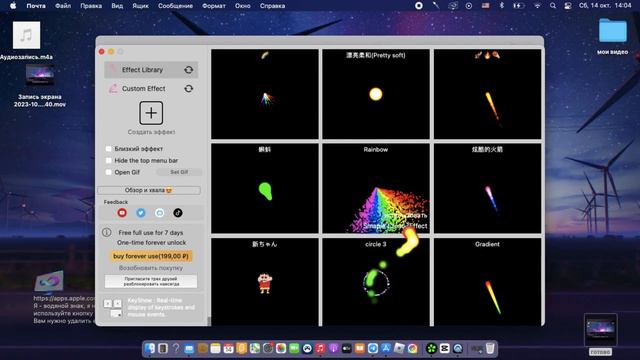Open the Правка menu
Screen dimensions: 640x360
point(91,6)
